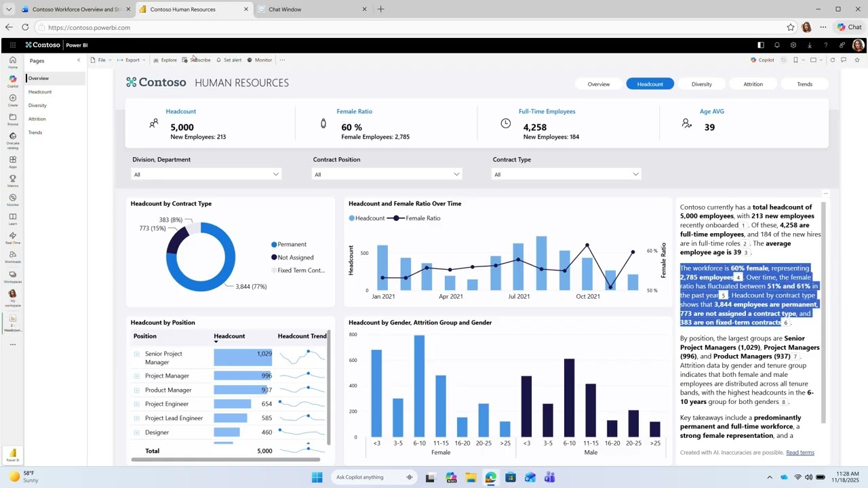Image resolution: width=868 pixels, height=488 pixels.
Task: Collapse the Pages navigation pane
Action: (78, 60)
